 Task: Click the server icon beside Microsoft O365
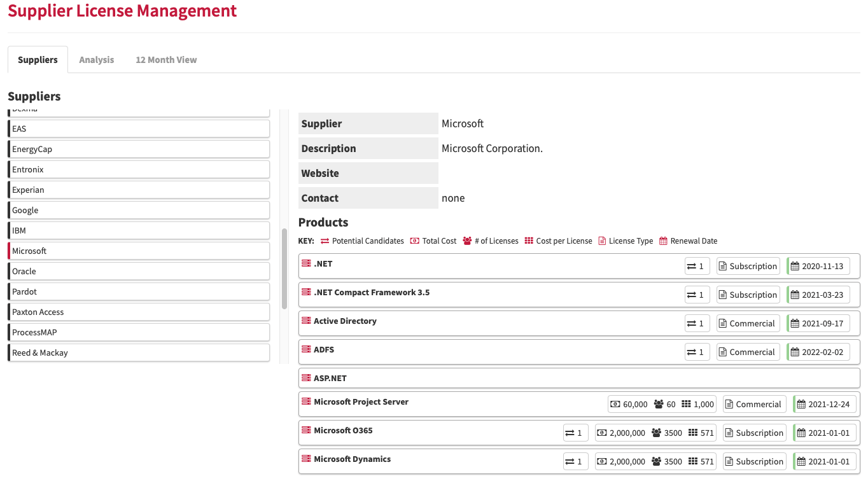[306, 430]
